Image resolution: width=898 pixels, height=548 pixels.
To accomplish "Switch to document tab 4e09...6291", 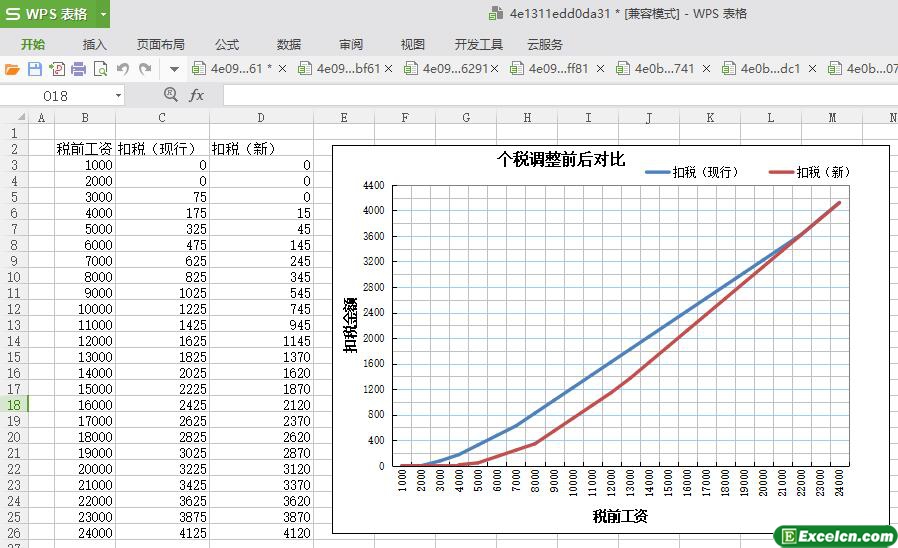I will point(445,69).
